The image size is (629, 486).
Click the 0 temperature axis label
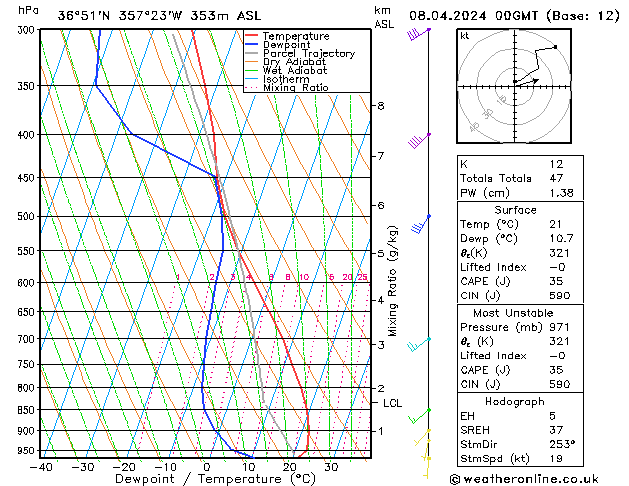[x=207, y=467]
